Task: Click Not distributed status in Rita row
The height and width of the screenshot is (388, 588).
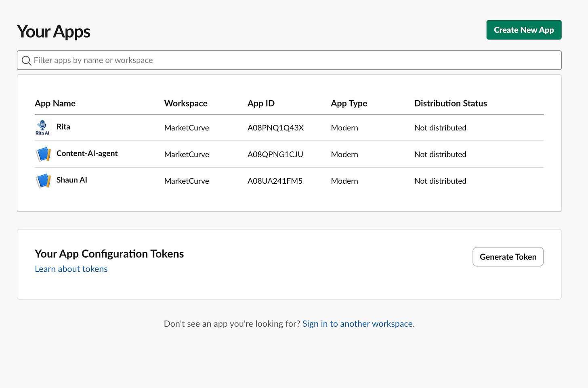Action: click(x=440, y=128)
